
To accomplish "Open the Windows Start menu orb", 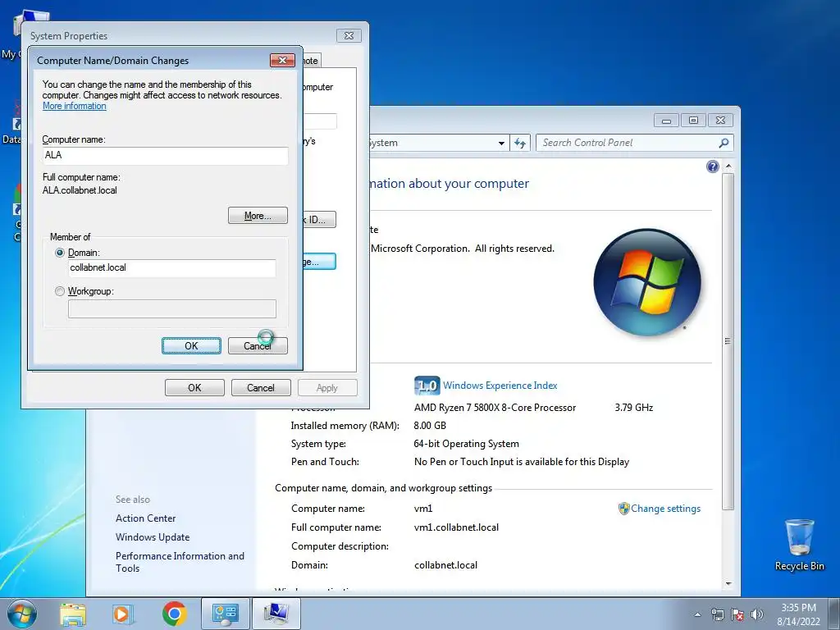I will point(22,614).
